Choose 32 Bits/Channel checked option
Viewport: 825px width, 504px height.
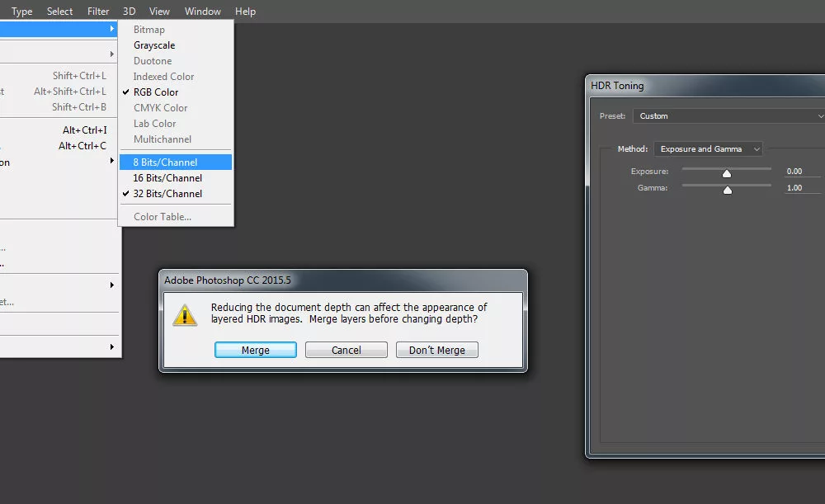coord(167,194)
